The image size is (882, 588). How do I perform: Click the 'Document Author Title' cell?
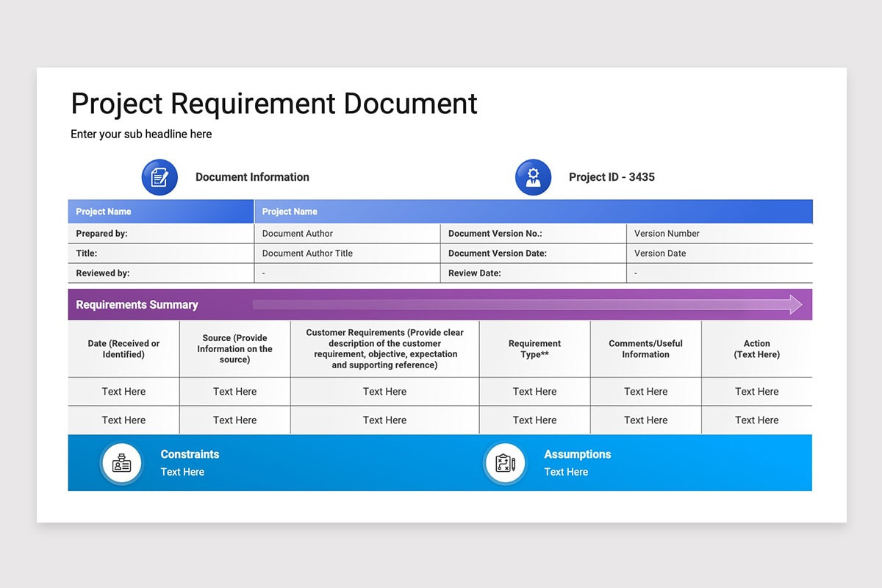pyautogui.click(x=347, y=254)
